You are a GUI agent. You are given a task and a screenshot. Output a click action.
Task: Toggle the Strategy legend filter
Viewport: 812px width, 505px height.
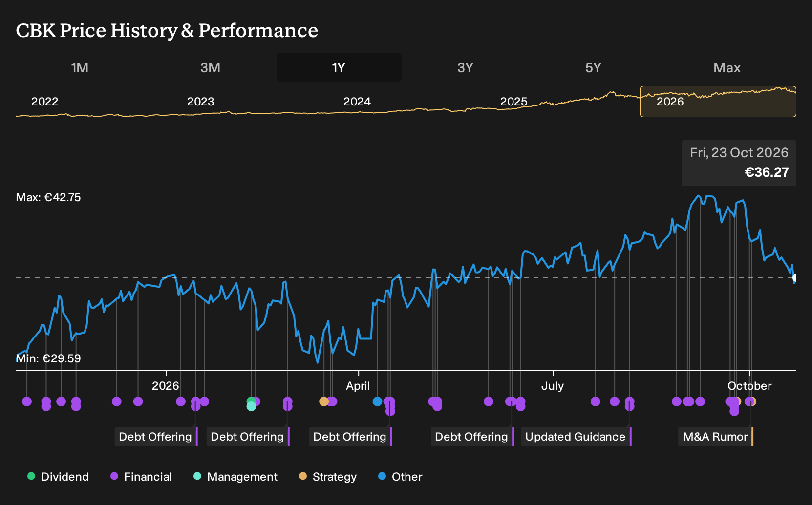click(328, 477)
